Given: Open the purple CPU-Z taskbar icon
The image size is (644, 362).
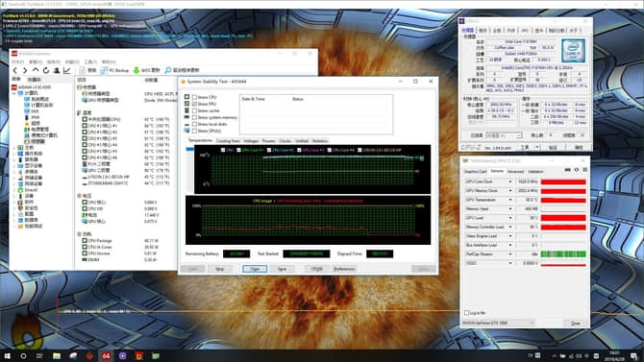Looking at the screenshot, I should point(122,355).
